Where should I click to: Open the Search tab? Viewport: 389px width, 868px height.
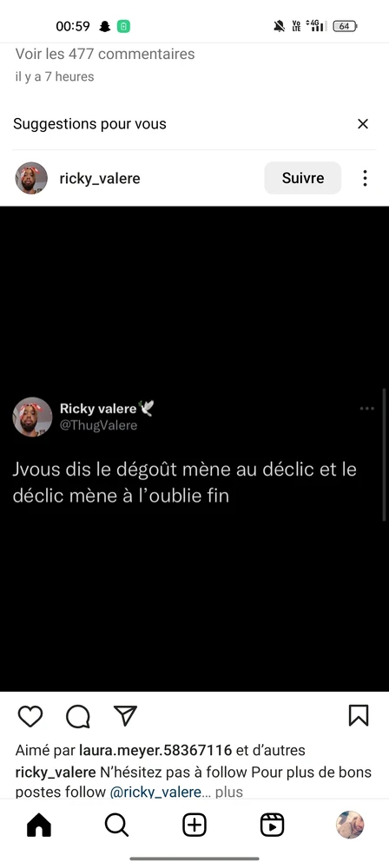[116, 825]
